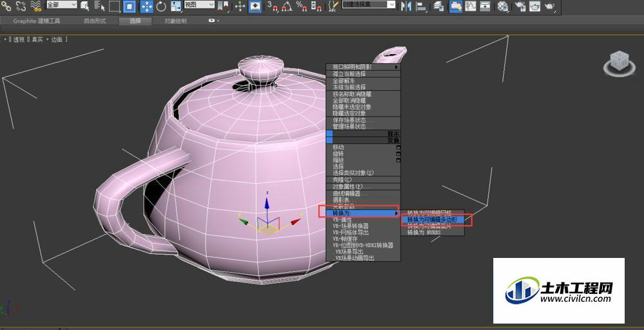Select 转换为可编辑多边形 submenu option
Viewport: 644px width, 330px height.
tap(433, 219)
